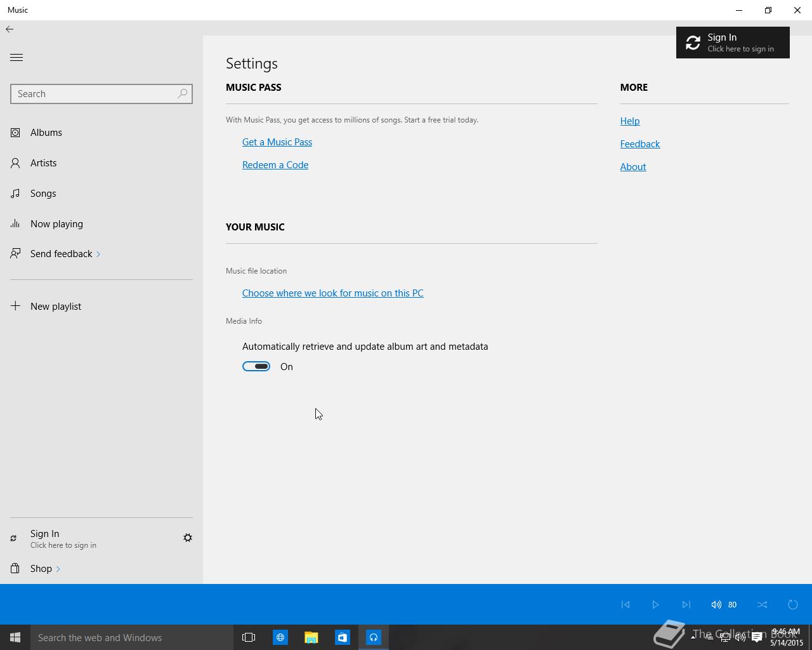Image resolution: width=812 pixels, height=650 pixels.
Task: Open the Shop bag icon
Action: click(15, 568)
